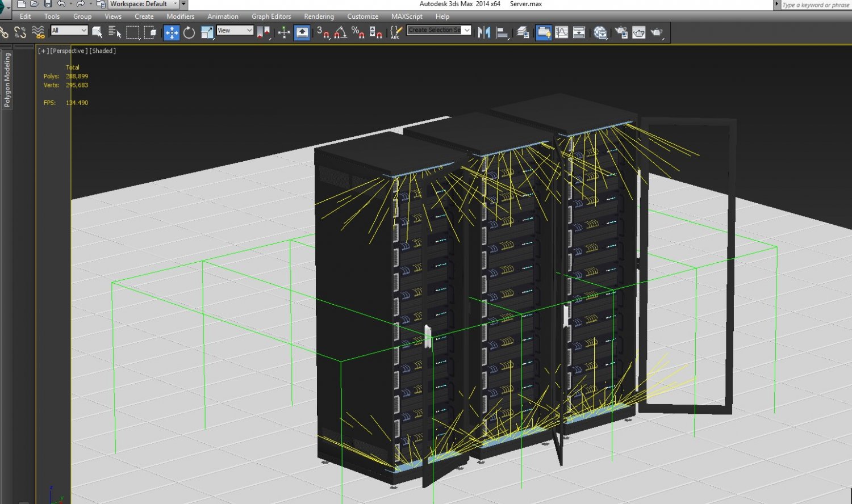This screenshot has height=504, width=852.
Task: Open the Rendering menu
Action: point(319,16)
